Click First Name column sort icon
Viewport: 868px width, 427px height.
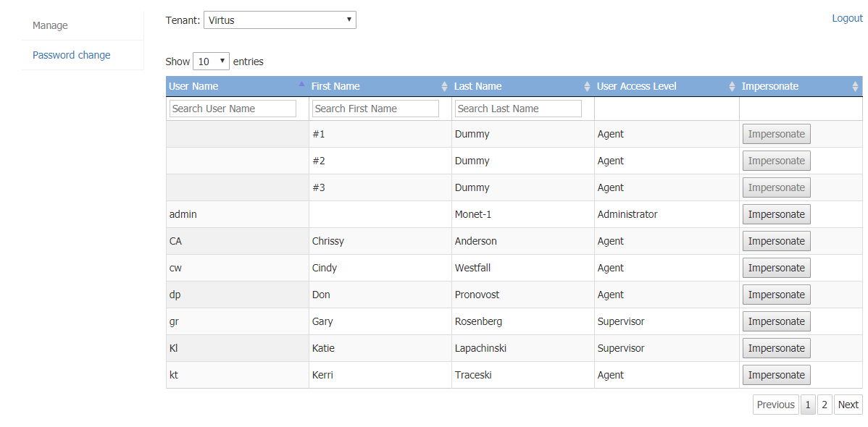pos(444,86)
